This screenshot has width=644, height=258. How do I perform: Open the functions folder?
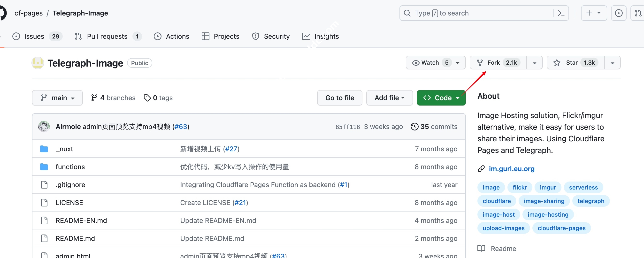click(x=70, y=167)
